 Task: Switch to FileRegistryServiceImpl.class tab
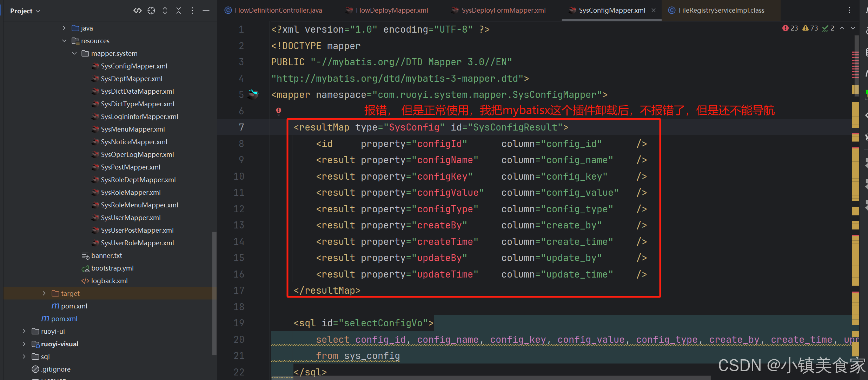click(721, 11)
